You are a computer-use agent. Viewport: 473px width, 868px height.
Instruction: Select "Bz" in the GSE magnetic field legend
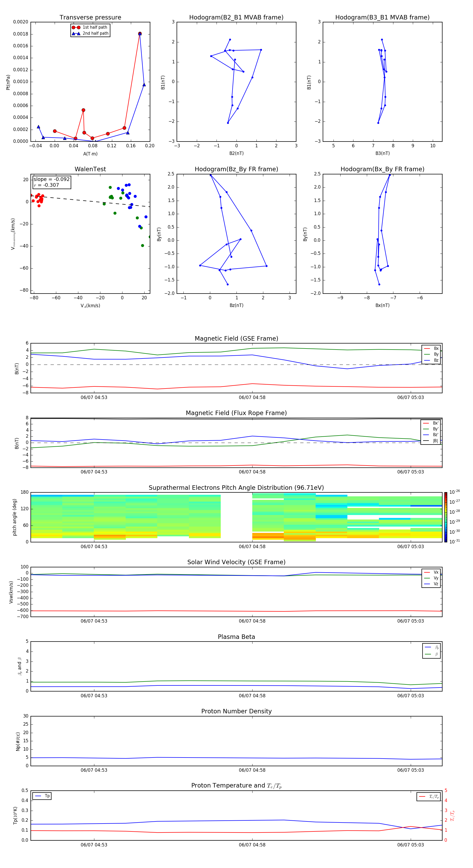pos(431,360)
